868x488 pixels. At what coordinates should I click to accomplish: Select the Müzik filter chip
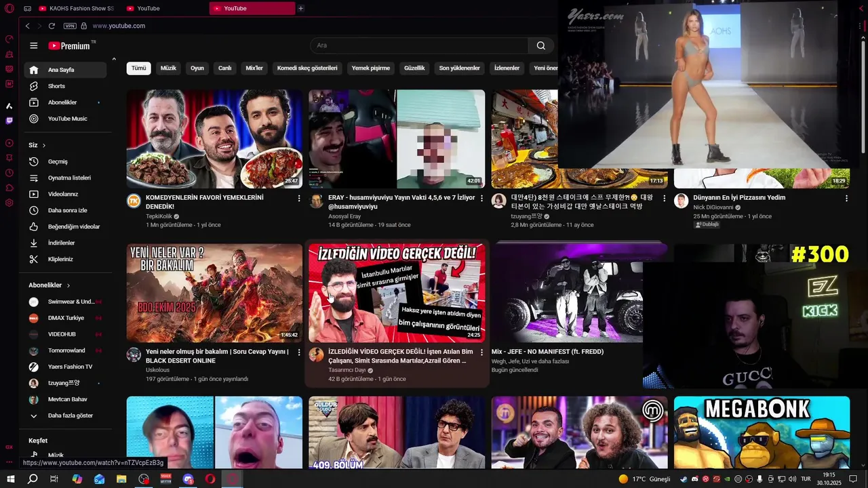[x=168, y=68]
